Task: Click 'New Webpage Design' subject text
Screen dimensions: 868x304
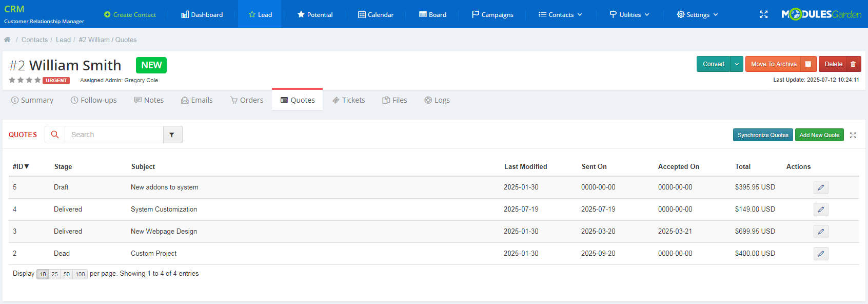Action: [164, 231]
